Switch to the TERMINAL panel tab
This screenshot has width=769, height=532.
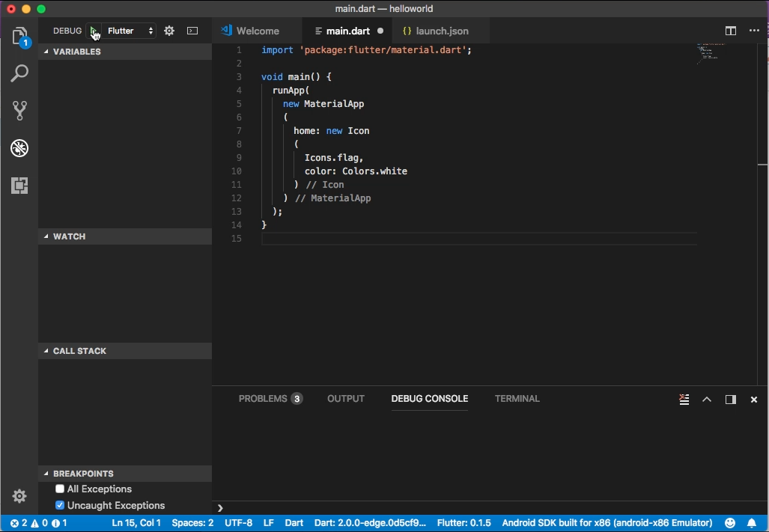pos(517,399)
